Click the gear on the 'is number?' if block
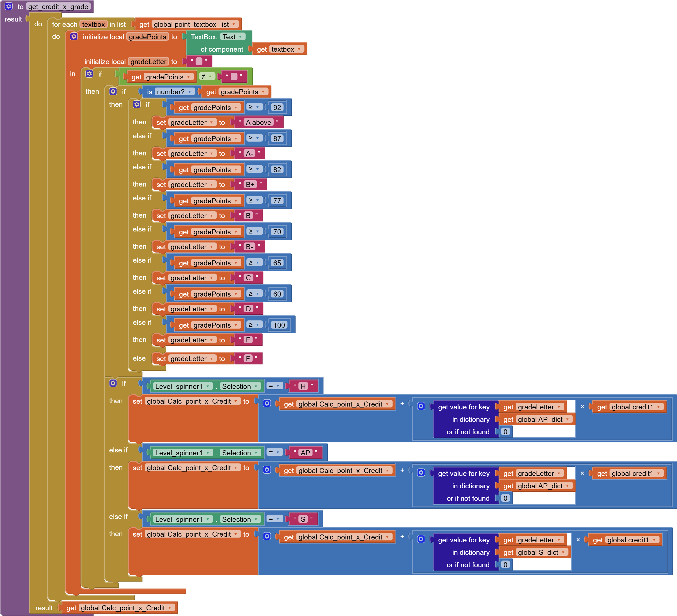This screenshot has width=677, height=616. (113, 91)
